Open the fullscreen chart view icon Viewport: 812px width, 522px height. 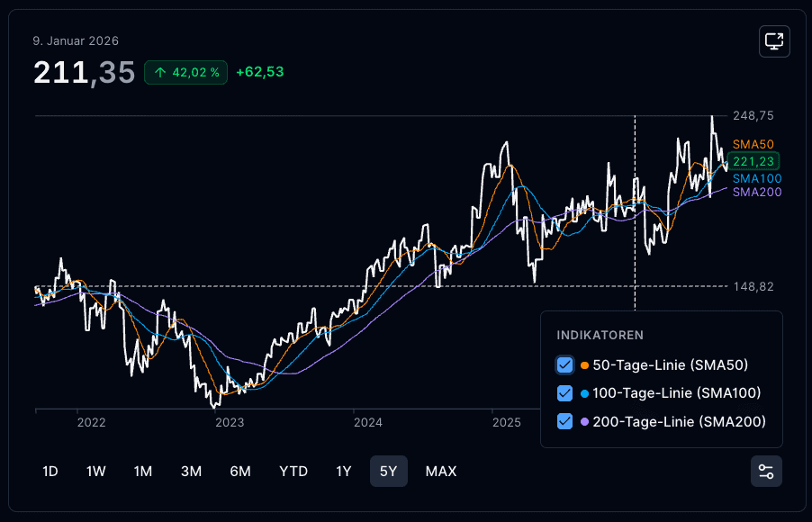point(774,40)
